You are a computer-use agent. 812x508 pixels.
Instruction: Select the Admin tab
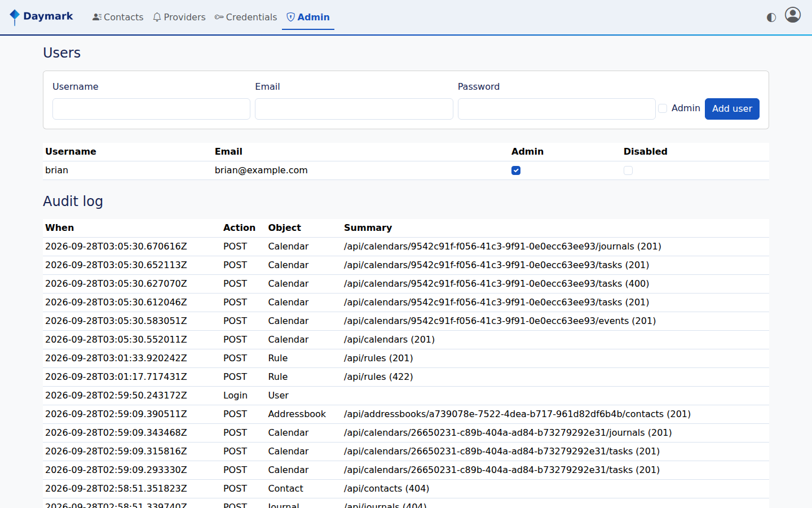[308, 17]
